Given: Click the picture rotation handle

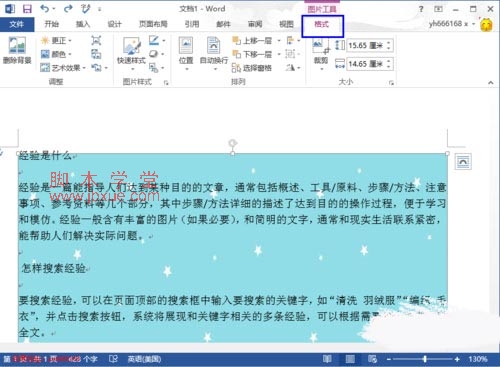Looking at the screenshot, I should (233, 143).
